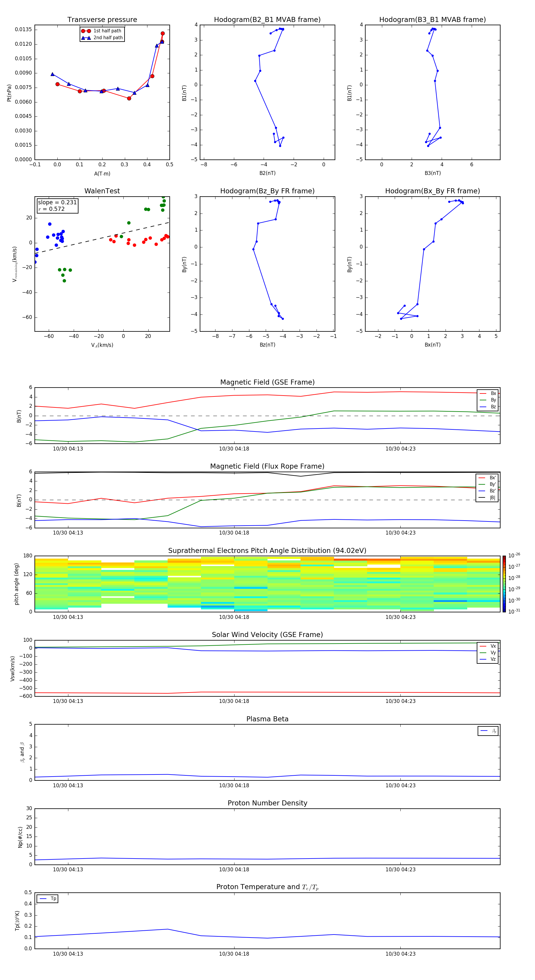Click 'Hodogram(B3_B1 MVAB frame)' title
The width and height of the screenshot is (535, 980).
(x=432, y=20)
